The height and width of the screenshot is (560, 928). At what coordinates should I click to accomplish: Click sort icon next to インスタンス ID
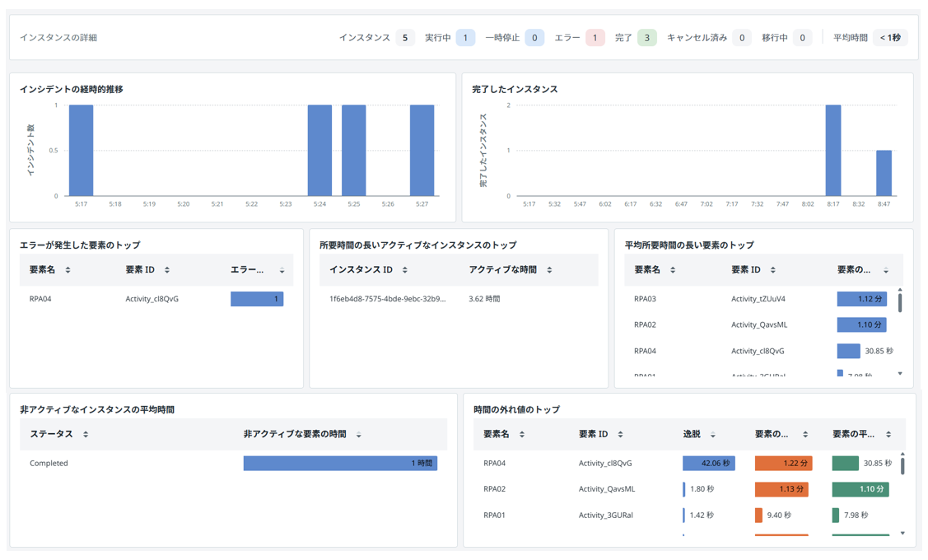coord(405,270)
